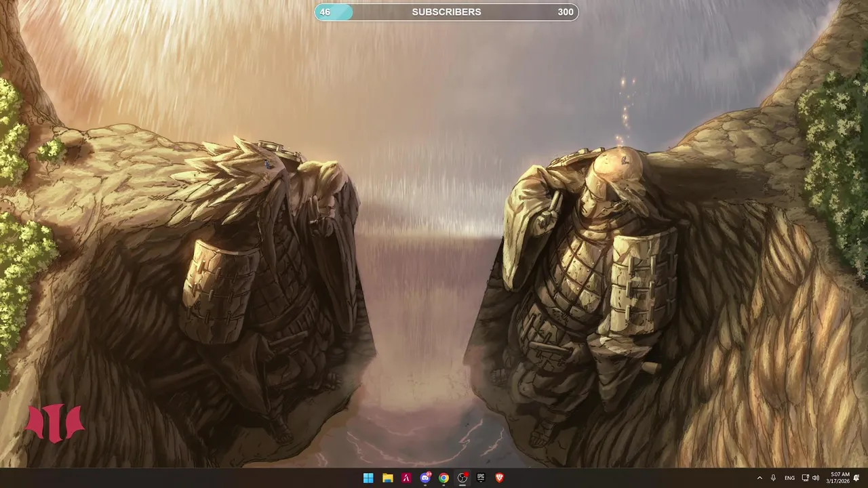
Task: Open network settings tray icon
Action: [805, 478]
